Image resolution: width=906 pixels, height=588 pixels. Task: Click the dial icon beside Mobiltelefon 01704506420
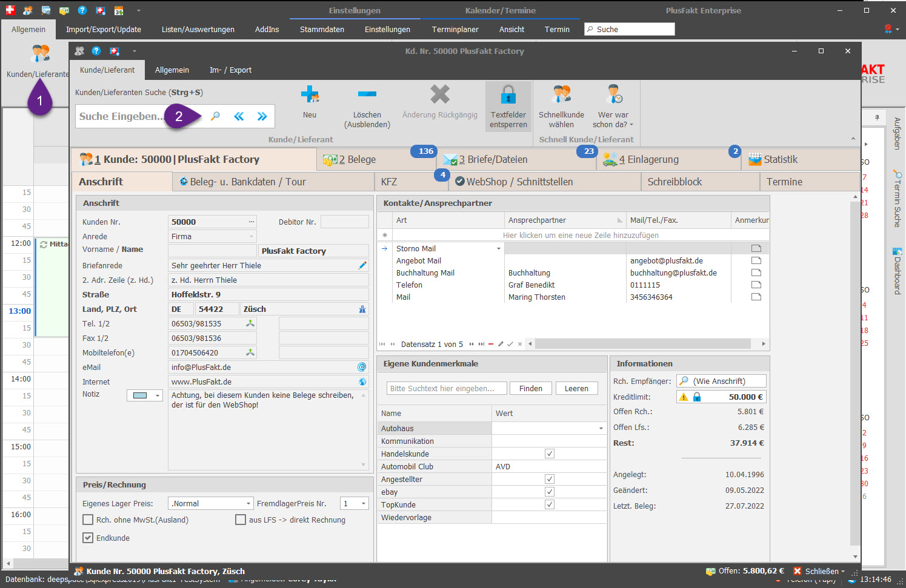pos(250,352)
